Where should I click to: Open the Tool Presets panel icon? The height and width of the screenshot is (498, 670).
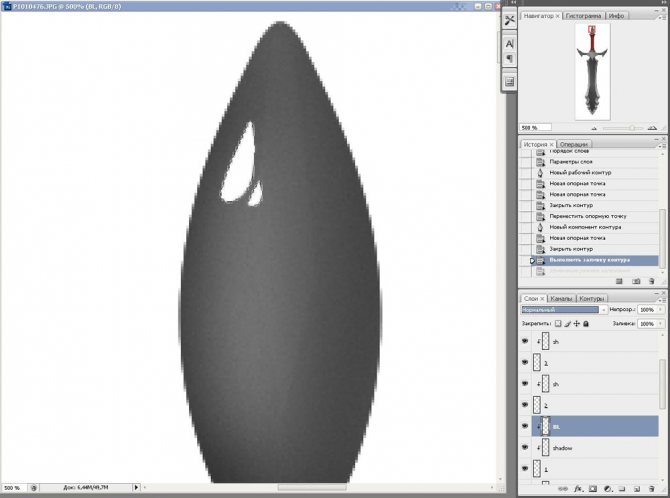[x=509, y=20]
